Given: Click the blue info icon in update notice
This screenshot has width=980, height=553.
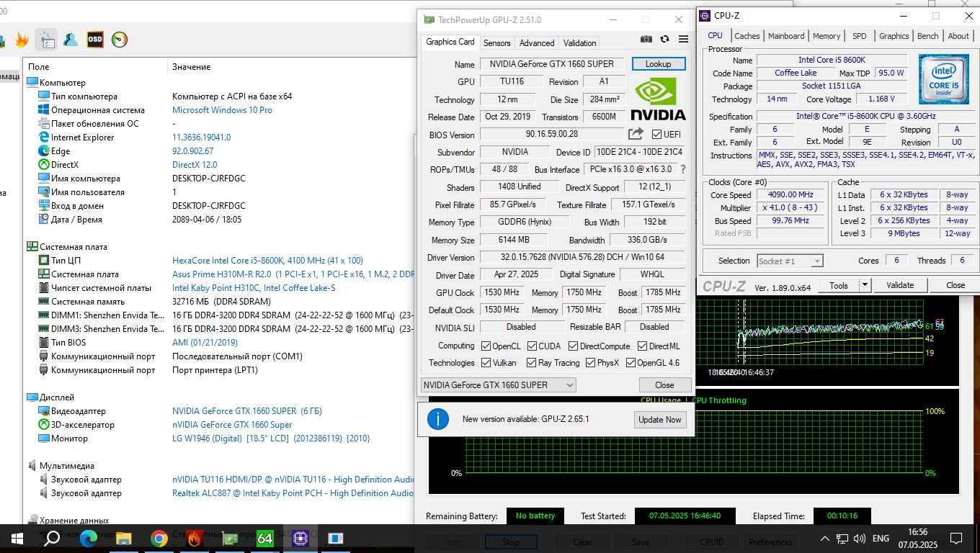Looking at the screenshot, I should pos(438,419).
